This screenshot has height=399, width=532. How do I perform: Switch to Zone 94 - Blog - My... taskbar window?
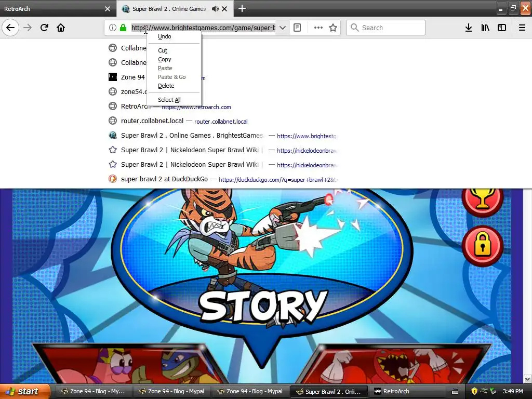click(93, 391)
